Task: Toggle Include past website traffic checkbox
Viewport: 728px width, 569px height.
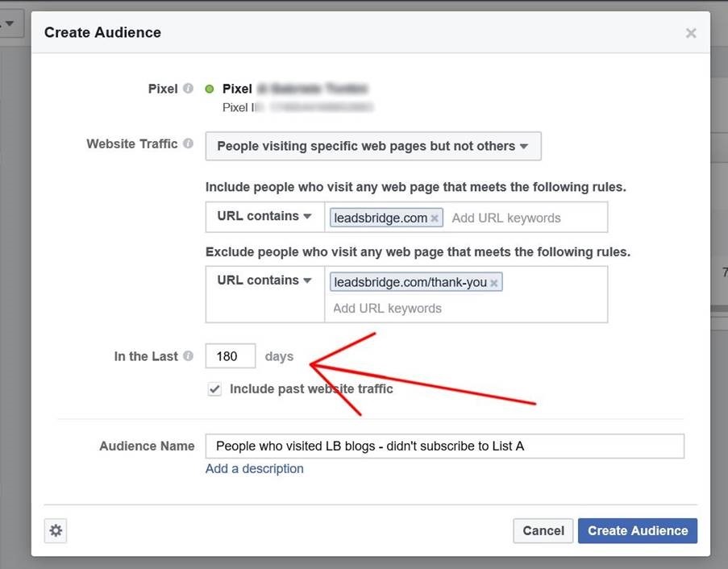Action: pyautogui.click(x=214, y=389)
